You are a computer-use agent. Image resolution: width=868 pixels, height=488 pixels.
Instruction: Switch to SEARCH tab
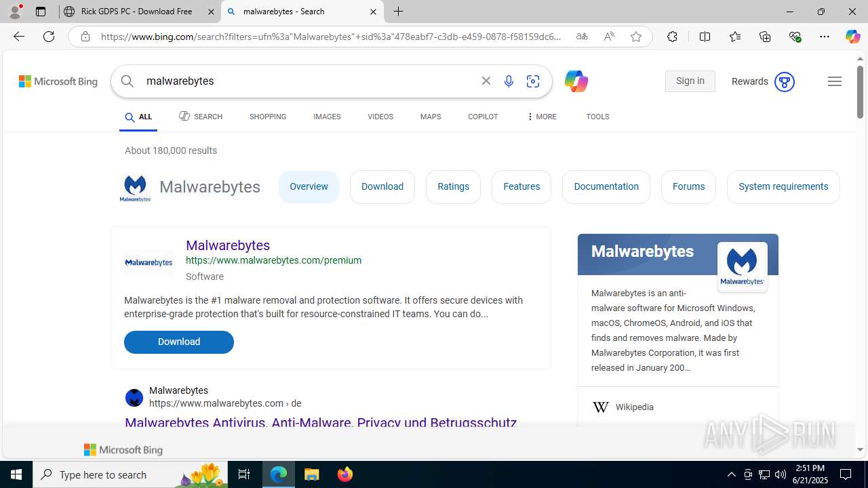tap(201, 117)
